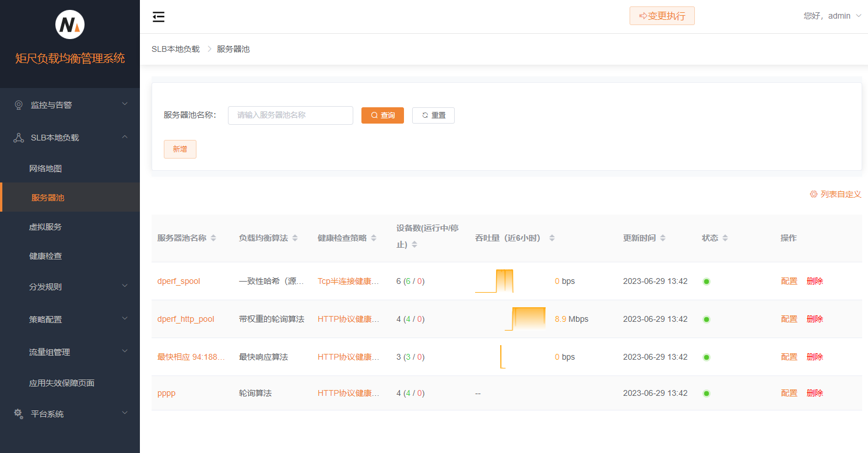Open the admin user dropdown
The image size is (868, 453).
pyautogui.click(x=832, y=16)
